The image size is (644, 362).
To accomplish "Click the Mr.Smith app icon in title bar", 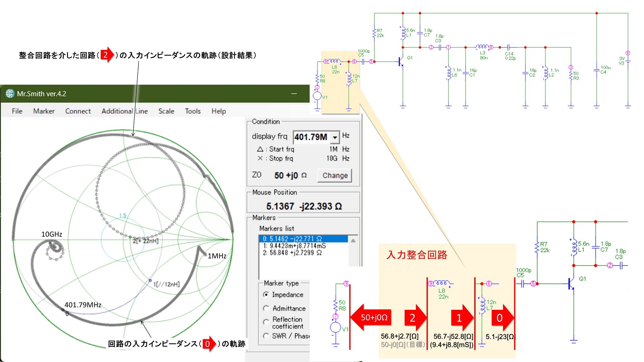I will tap(10, 94).
